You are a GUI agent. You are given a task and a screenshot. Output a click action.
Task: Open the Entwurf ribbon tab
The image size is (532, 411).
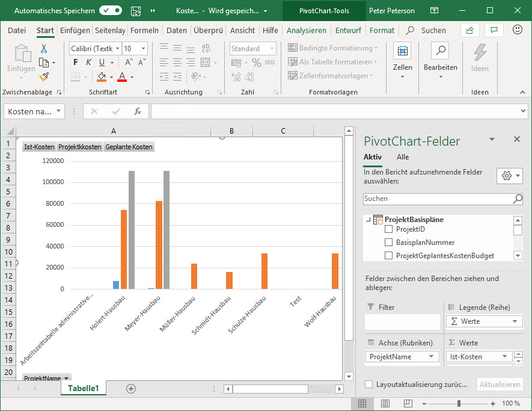click(348, 31)
